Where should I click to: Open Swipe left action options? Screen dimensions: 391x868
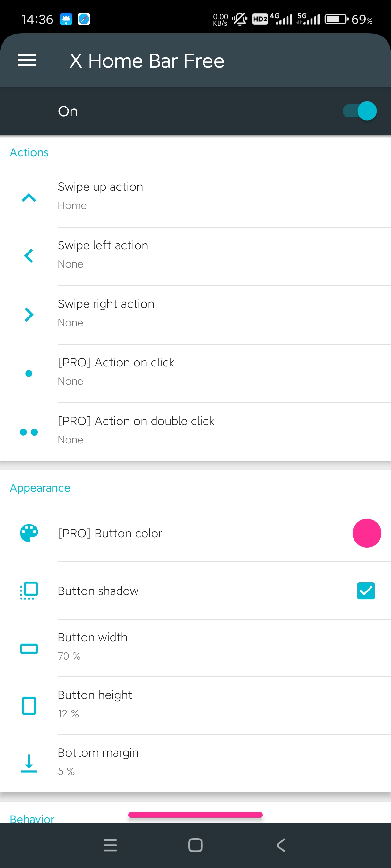(x=196, y=256)
